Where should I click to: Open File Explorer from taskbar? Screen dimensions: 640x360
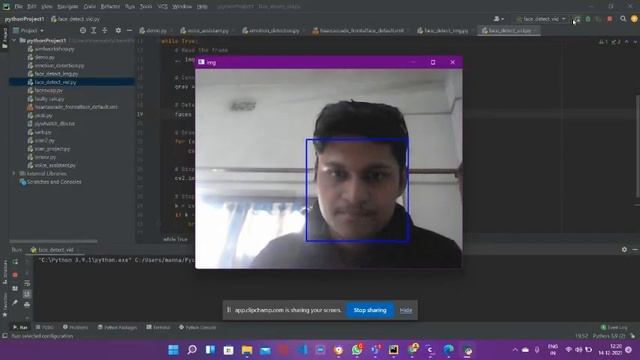[x=247, y=350]
